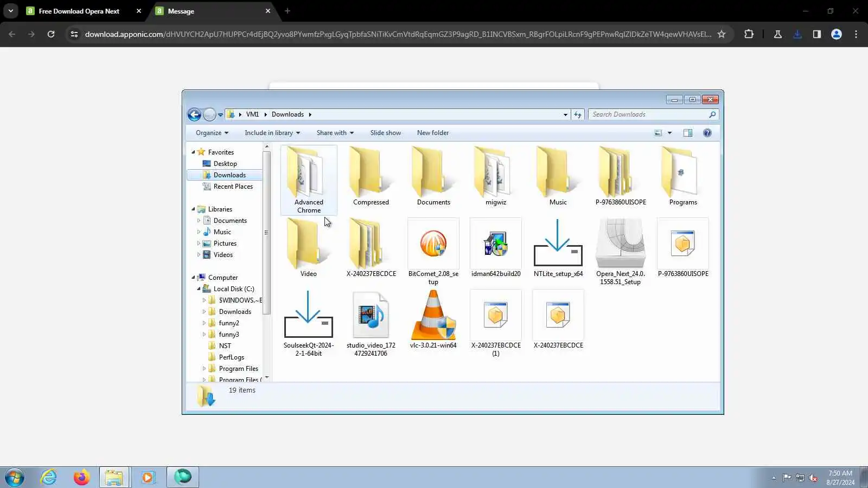This screenshot has width=868, height=488.
Task: Click Explorer back navigation button
Action: (x=194, y=114)
